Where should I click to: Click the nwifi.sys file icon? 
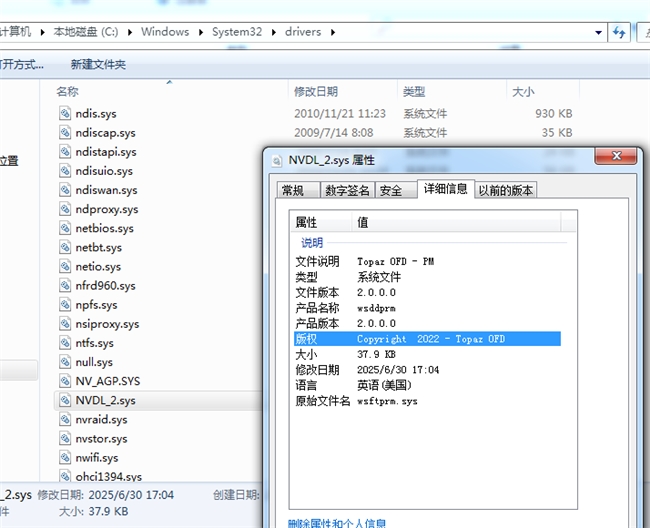click(65, 457)
